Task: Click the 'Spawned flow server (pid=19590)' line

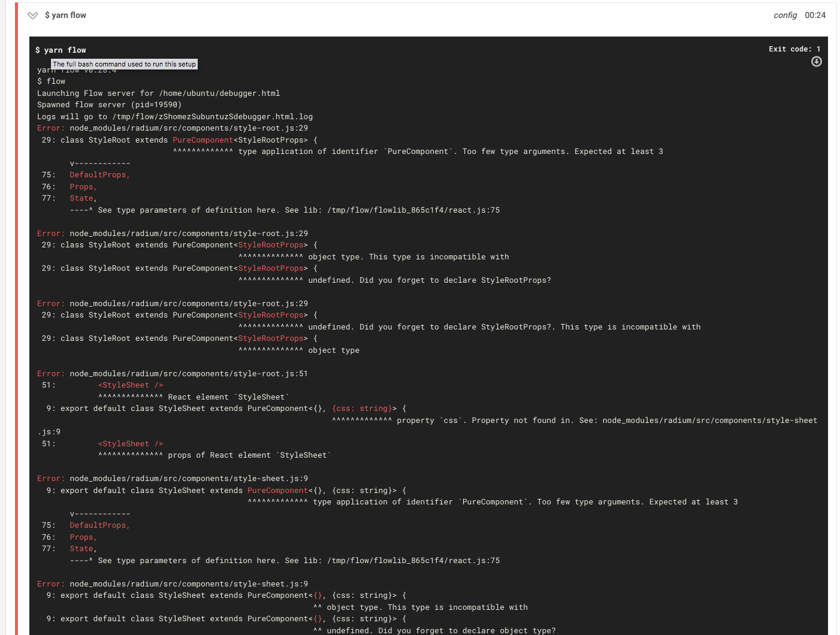Action: [x=110, y=105]
